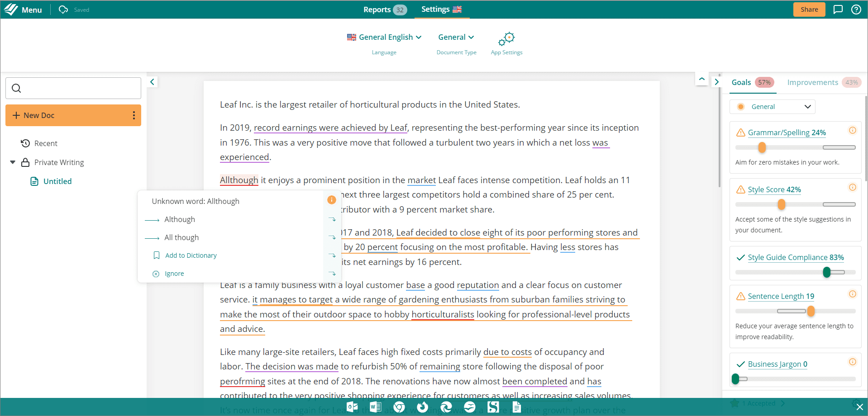868x416 pixels.
Task: Click the Edge integration icon
Action: click(x=446, y=407)
